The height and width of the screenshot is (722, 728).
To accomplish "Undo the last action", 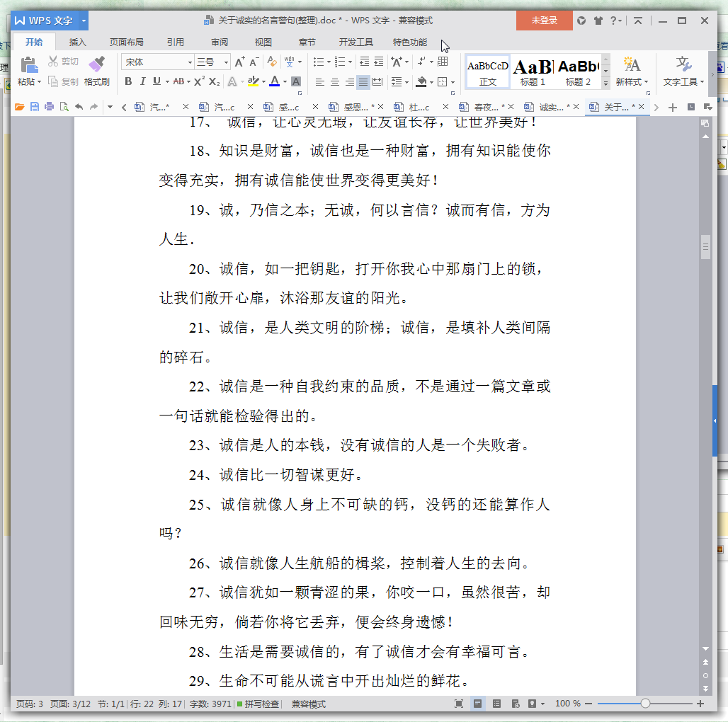I will tap(79, 107).
